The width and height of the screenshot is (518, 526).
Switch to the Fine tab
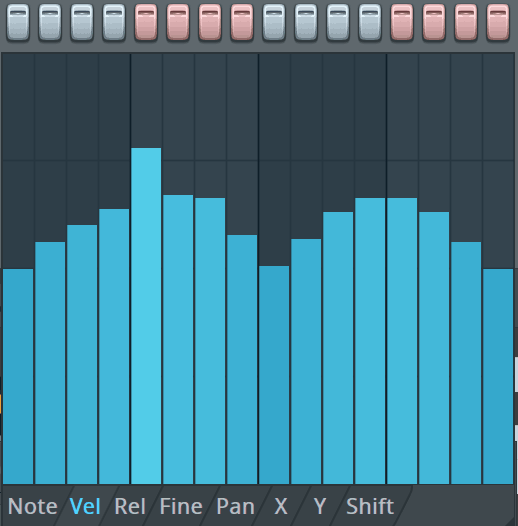[181, 506]
